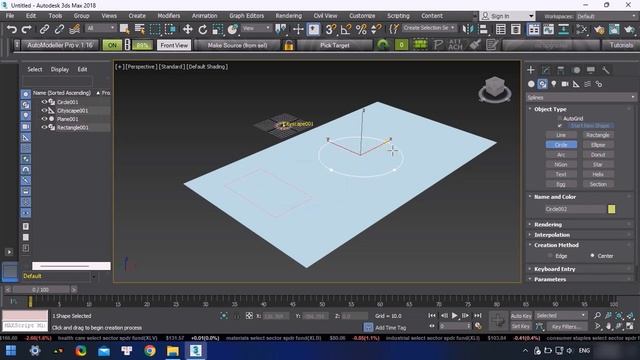Viewport: 640px width, 360px height.
Task: Hide Circle001 using its eye icon
Action: (x=44, y=102)
